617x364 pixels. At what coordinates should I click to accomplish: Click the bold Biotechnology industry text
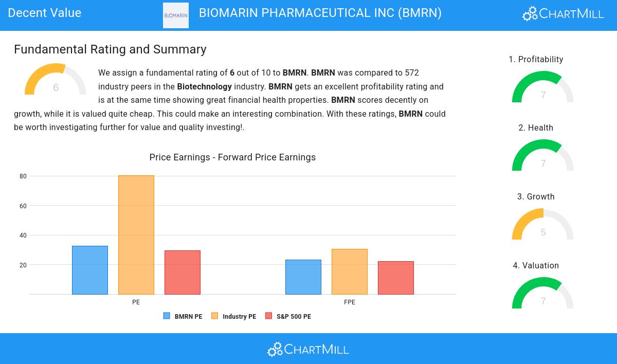click(x=204, y=86)
